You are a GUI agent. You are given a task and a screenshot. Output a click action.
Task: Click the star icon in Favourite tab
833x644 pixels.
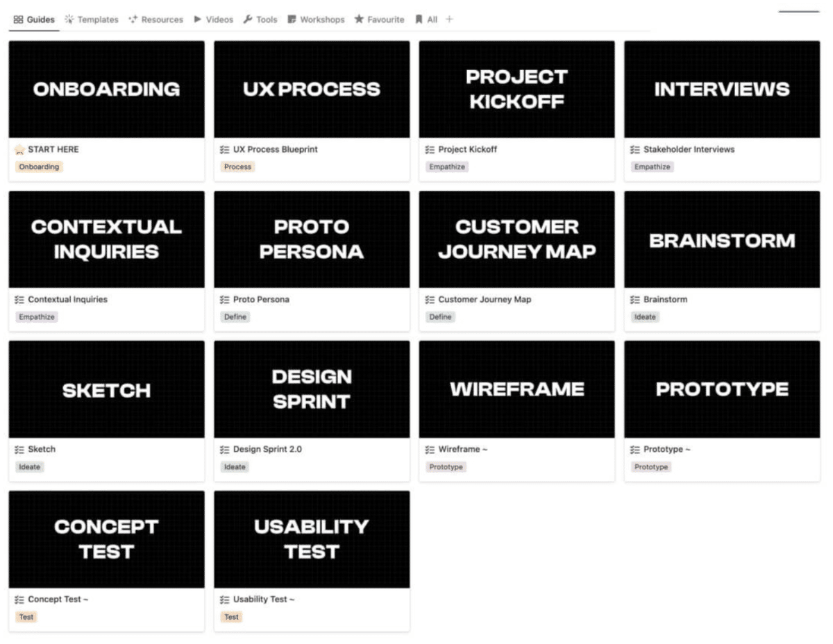tap(359, 19)
